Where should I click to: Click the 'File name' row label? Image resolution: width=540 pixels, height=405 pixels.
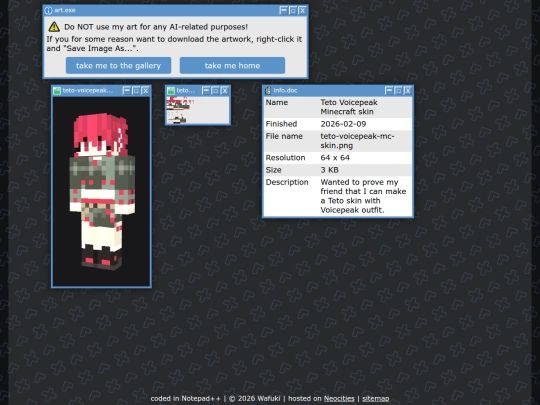(x=284, y=136)
